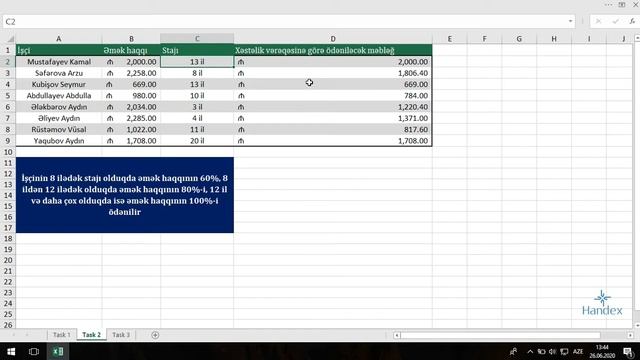Click the volume icon in system tray
The height and width of the screenshot is (360, 640).
(552, 351)
